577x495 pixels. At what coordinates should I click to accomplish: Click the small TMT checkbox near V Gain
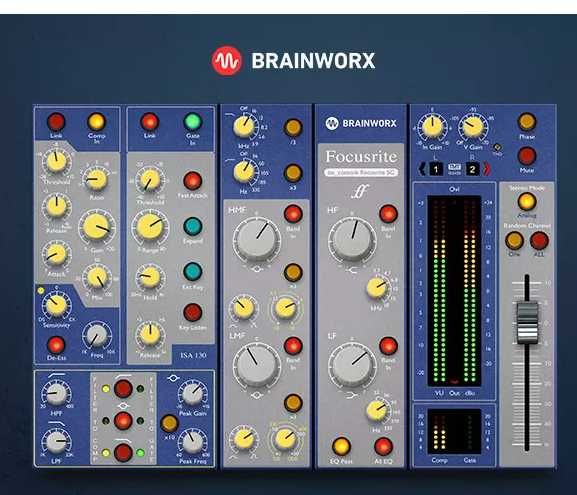click(497, 147)
